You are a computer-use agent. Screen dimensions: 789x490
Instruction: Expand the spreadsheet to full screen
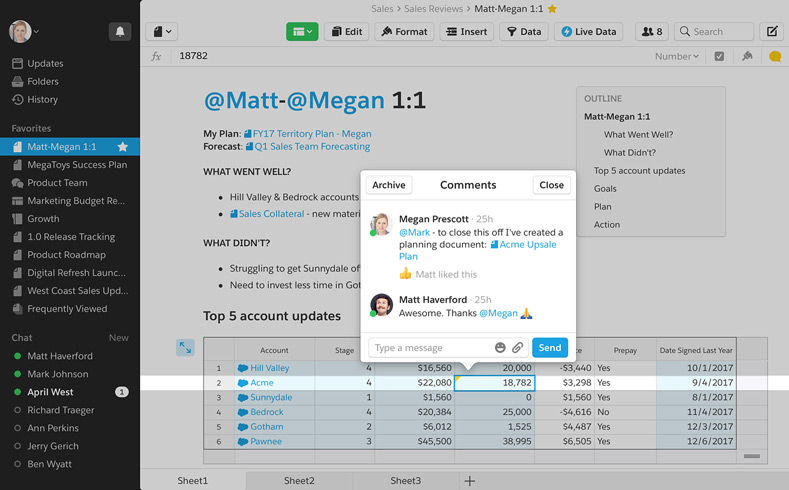point(185,347)
